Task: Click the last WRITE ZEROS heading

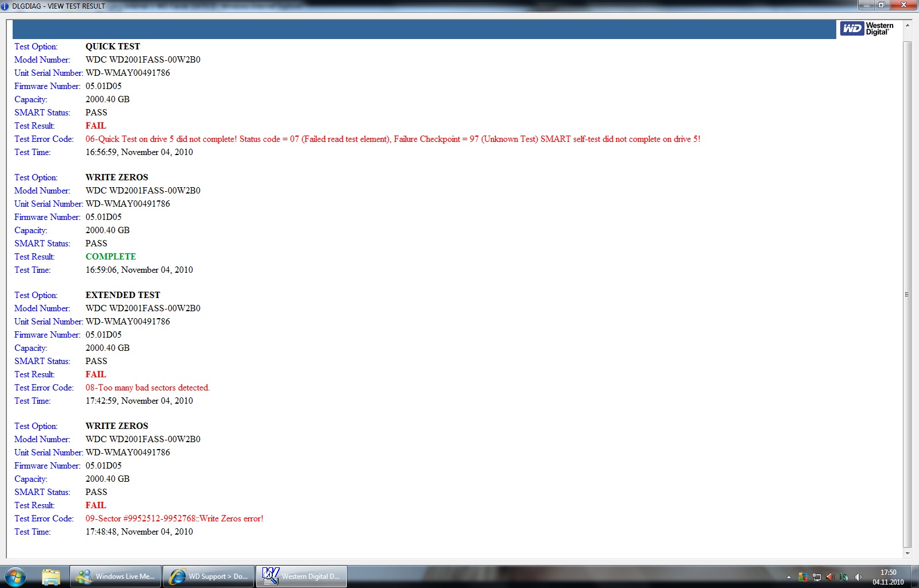Action: [x=117, y=426]
